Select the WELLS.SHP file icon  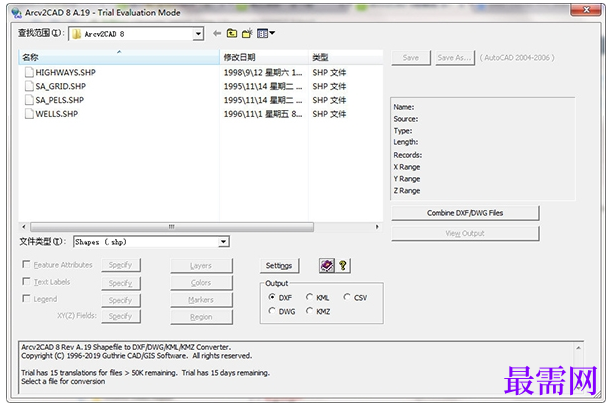coord(29,114)
